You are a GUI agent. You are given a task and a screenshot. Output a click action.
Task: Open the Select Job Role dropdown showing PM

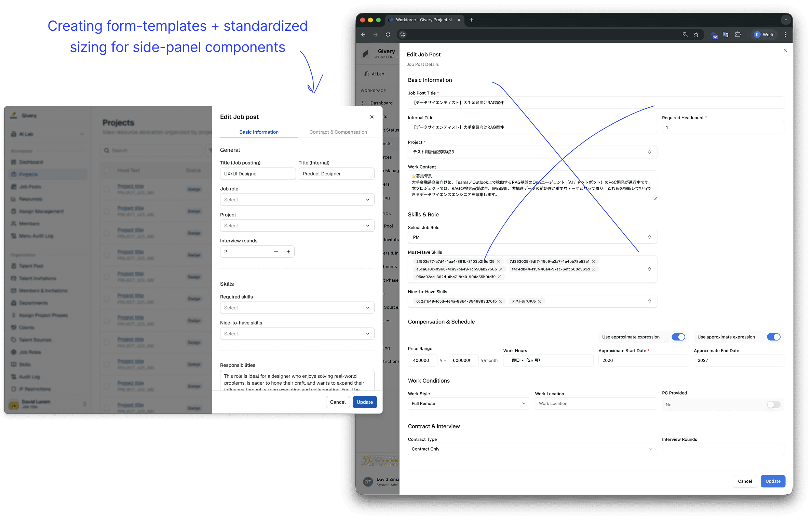click(x=532, y=237)
